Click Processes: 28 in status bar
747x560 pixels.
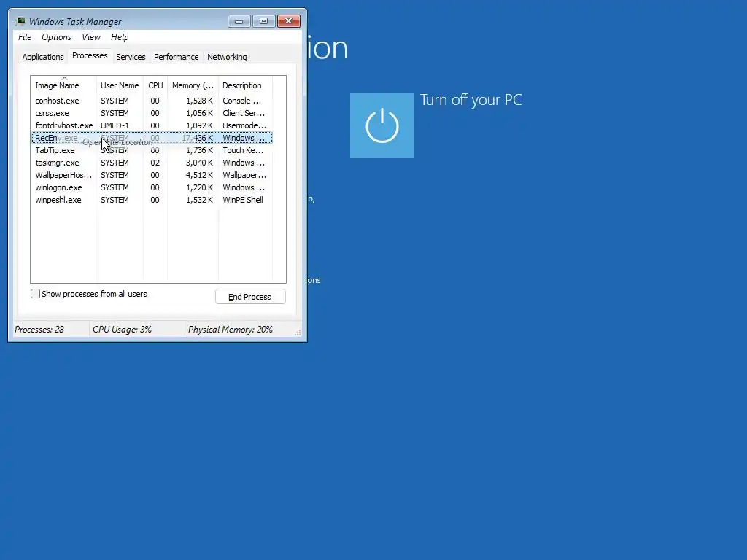(39, 330)
